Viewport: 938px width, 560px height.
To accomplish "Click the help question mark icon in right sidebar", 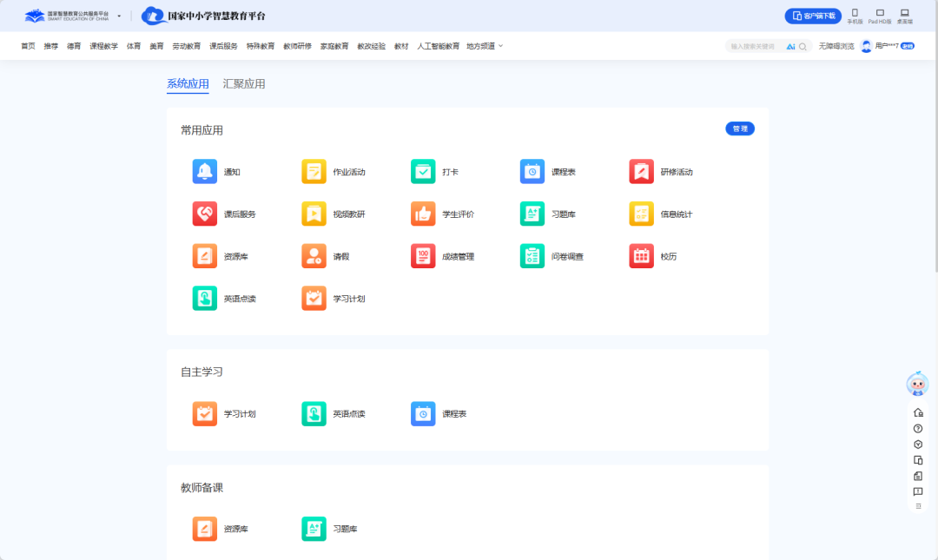I will click(918, 429).
